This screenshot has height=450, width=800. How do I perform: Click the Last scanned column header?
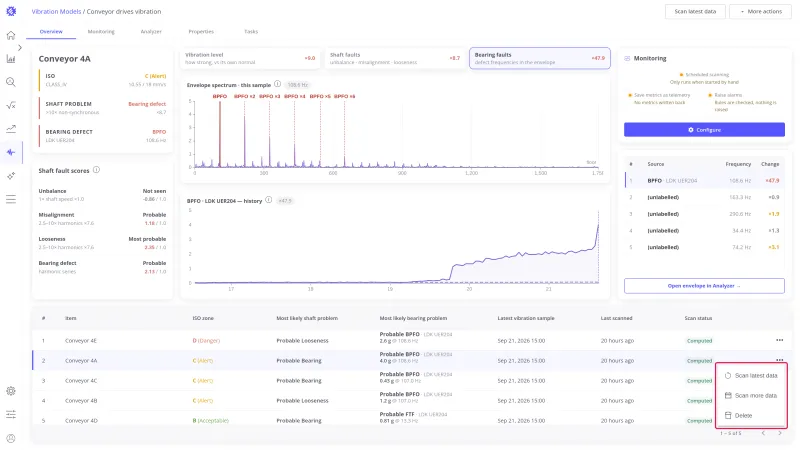[616, 318]
